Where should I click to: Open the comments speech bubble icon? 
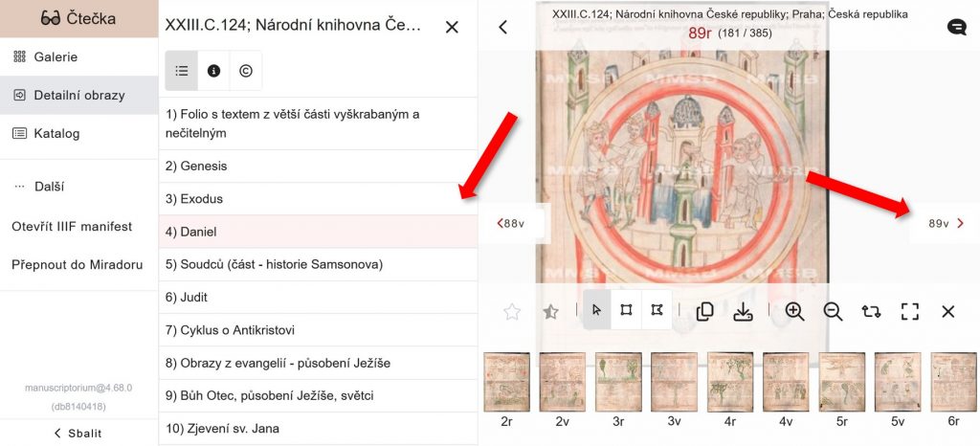tap(956, 27)
